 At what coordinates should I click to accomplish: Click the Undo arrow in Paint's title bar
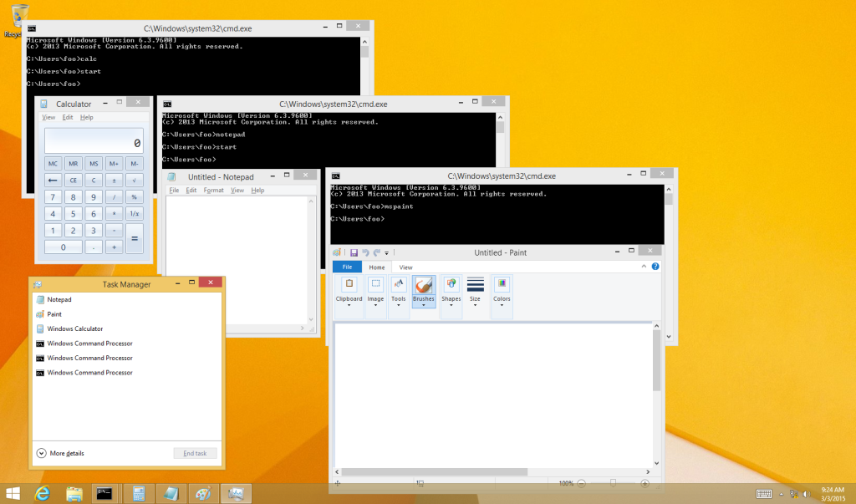pos(365,252)
